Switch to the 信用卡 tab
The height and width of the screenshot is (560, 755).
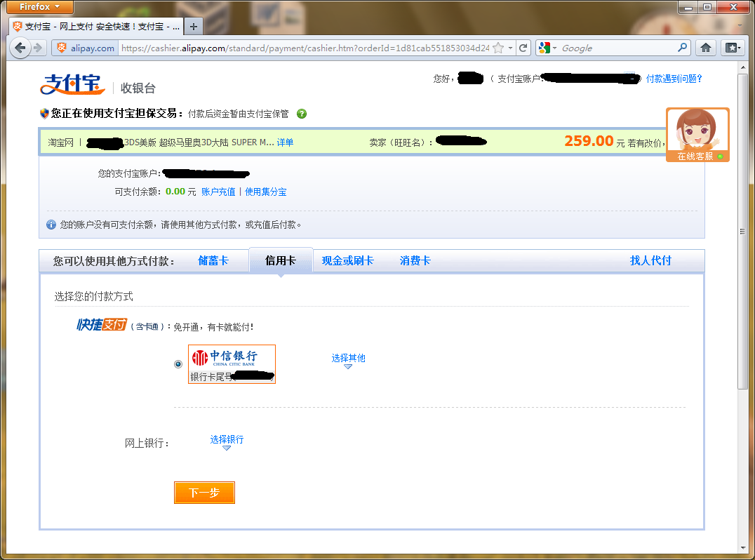[281, 260]
